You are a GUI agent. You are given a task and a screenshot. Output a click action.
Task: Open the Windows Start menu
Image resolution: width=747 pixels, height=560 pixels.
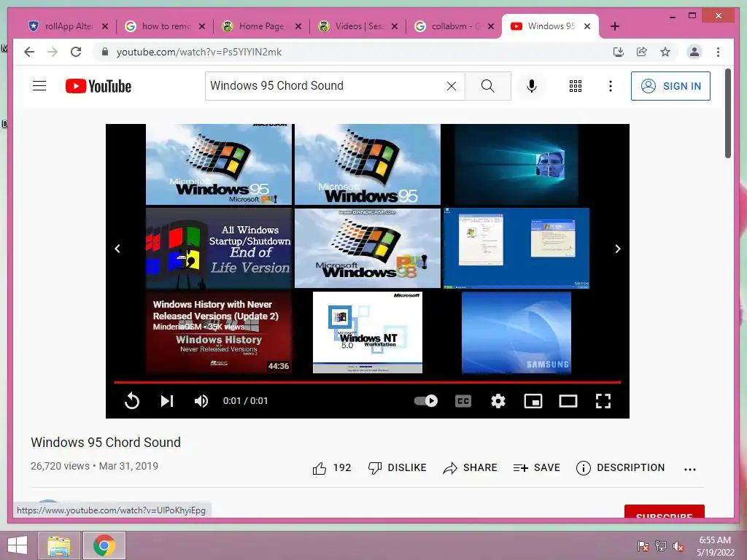[18, 545]
